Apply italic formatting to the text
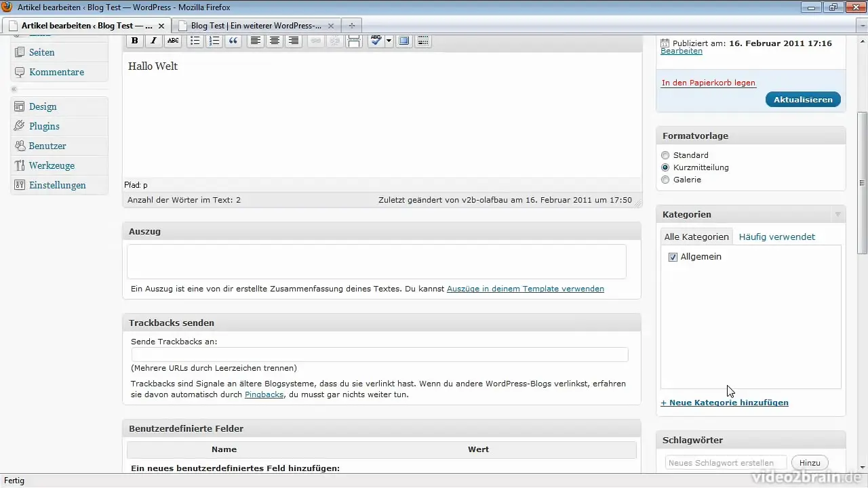This screenshot has width=868, height=488. pyautogui.click(x=154, y=41)
